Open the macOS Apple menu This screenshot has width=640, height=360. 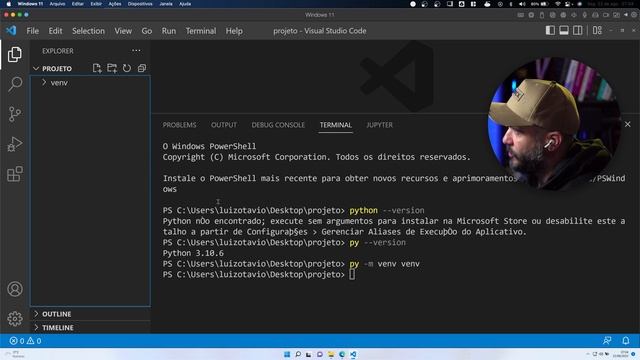[8, 4]
